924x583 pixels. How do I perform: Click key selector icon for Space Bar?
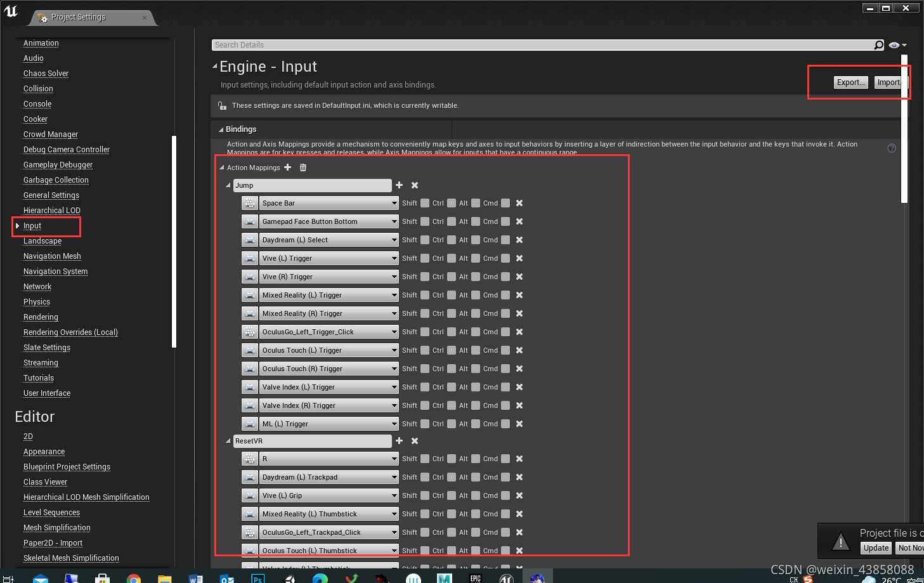(250, 203)
